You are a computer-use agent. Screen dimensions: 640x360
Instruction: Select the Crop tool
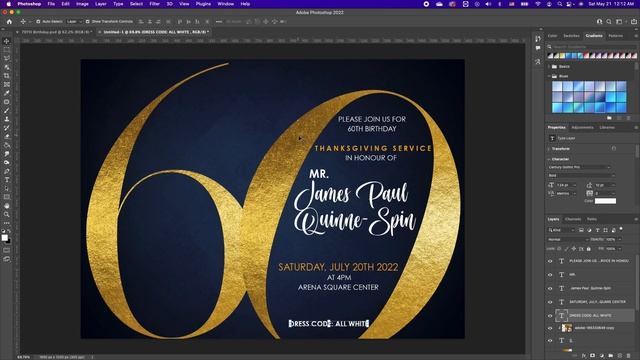[7, 76]
